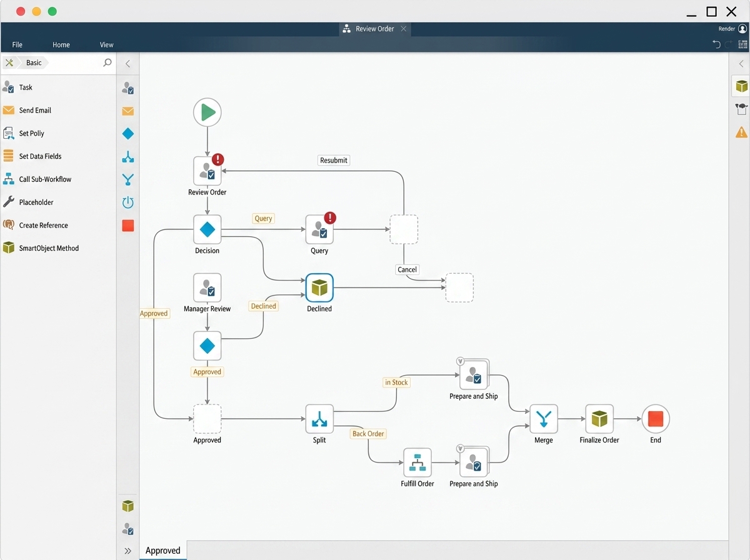Screen dimensions: 750x560
Task: Click the red macOS close dot
Action: tap(20, 11)
